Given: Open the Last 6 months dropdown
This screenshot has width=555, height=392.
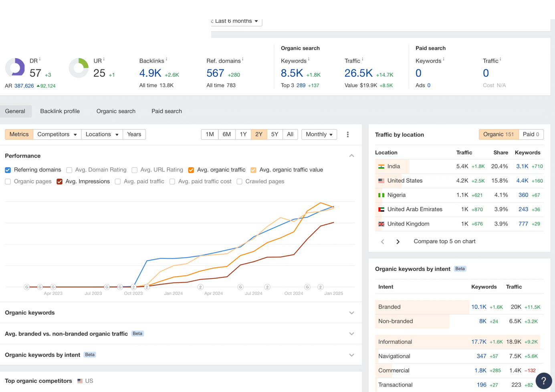Looking at the screenshot, I should [236, 21].
